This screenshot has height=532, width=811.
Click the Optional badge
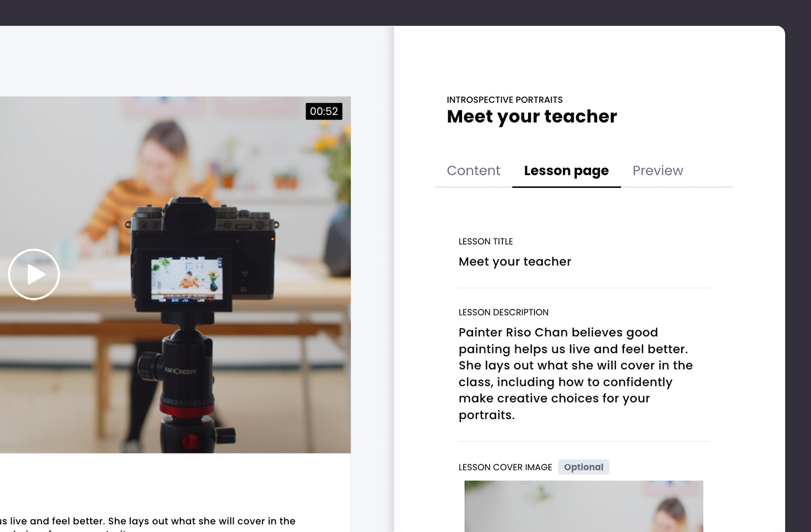pyautogui.click(x=583, y=467)
